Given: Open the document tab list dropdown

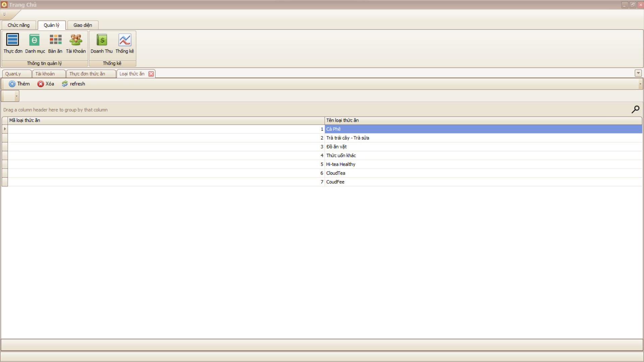Looking at the screenshot, I should pos(638,73).
